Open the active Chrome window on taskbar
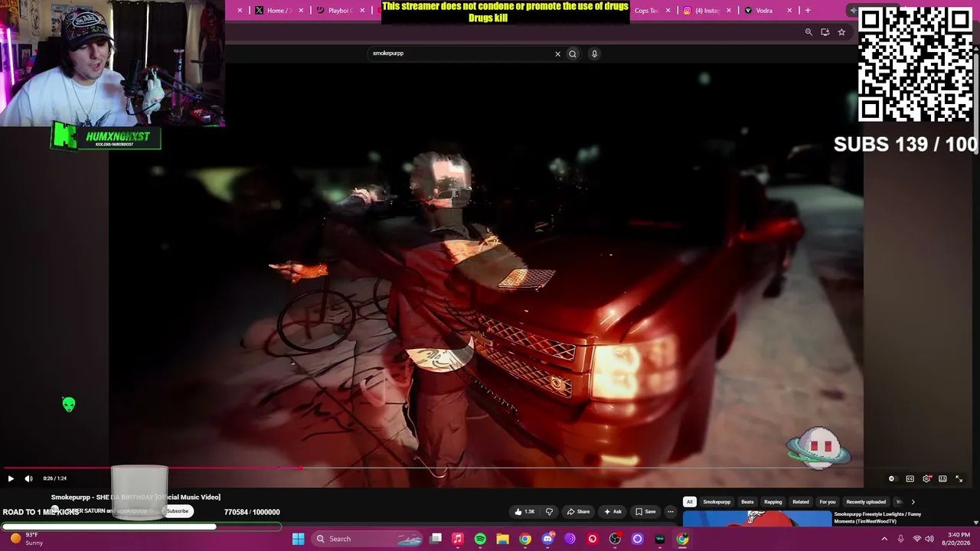The height and width of the screenshot is (551, 980). pyautogui.click(x=682, y=539)
